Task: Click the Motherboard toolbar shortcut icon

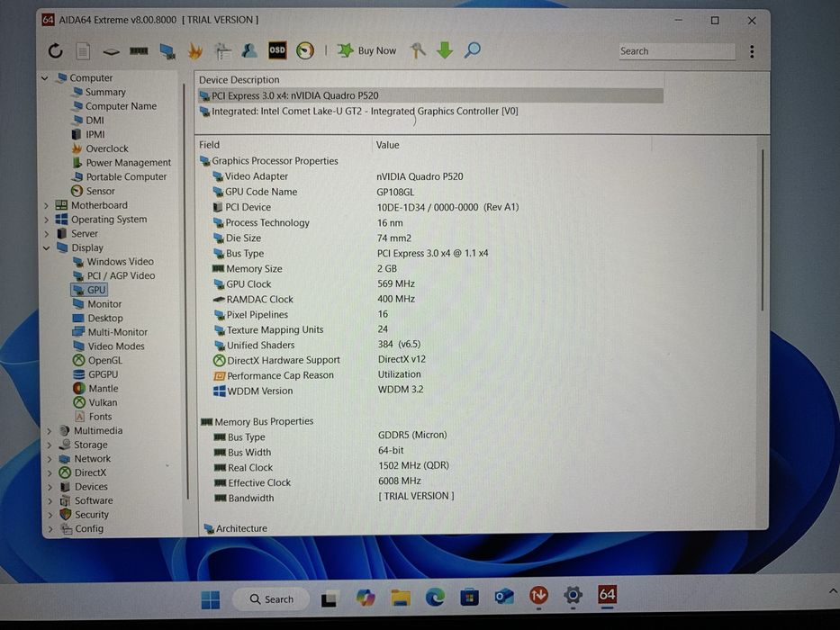Action: [x=111, y=52]
